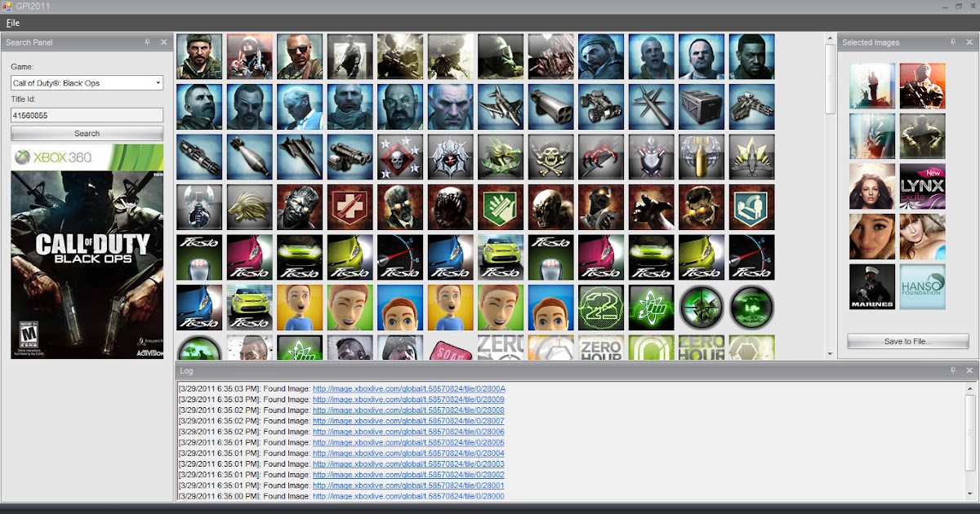
Task: Open log link ending 2800A
Action: 409,389
